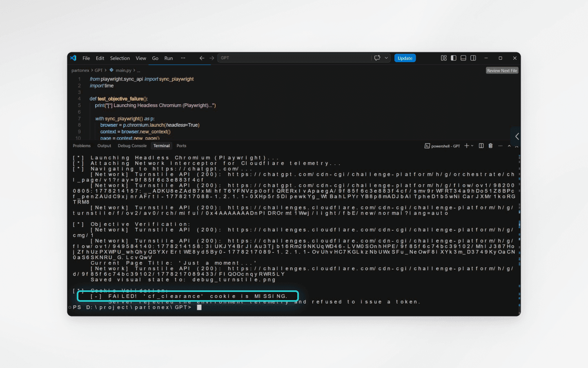
Task: Click the terminal prompt input cursor
Action: pos(199,307)
